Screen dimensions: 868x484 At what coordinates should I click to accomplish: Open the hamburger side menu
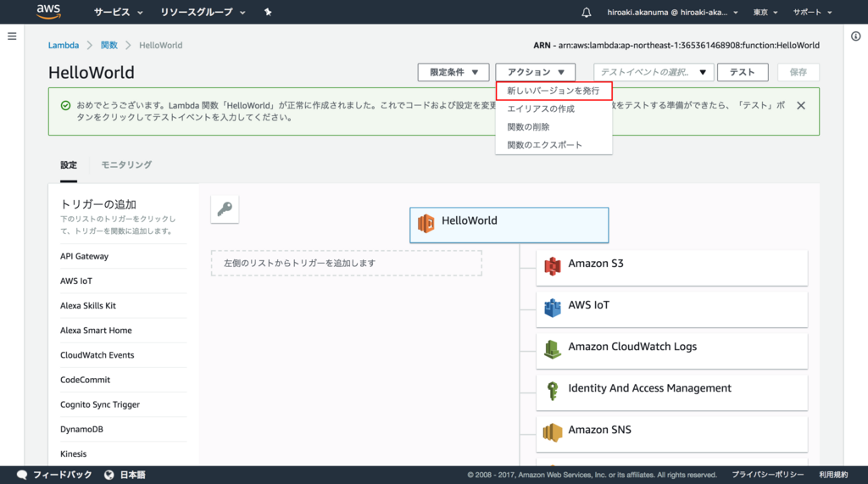(12, 36)
